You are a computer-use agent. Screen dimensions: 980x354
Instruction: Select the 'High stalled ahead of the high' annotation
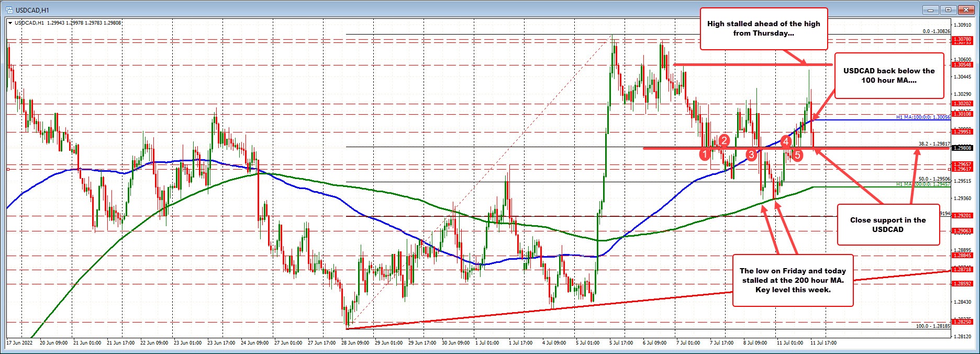tap(763, 29)
